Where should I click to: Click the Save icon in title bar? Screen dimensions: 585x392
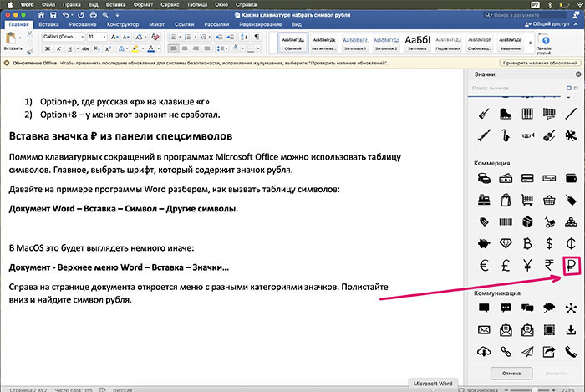pyautogui.click(x=53, y=15)
